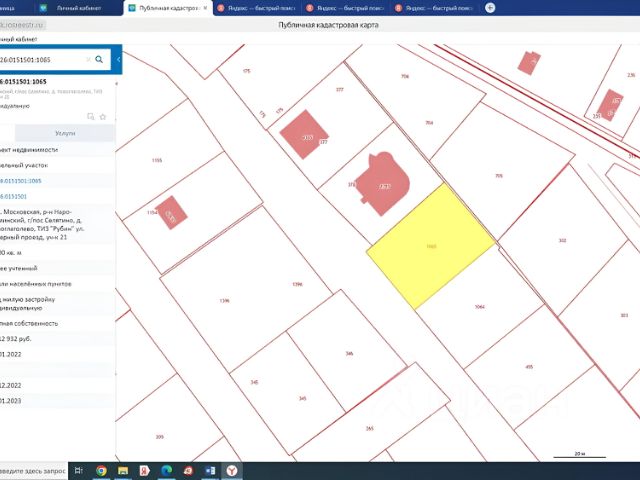
Task: Click parcel labeled 1064 on the map
Action: point(480,307)
